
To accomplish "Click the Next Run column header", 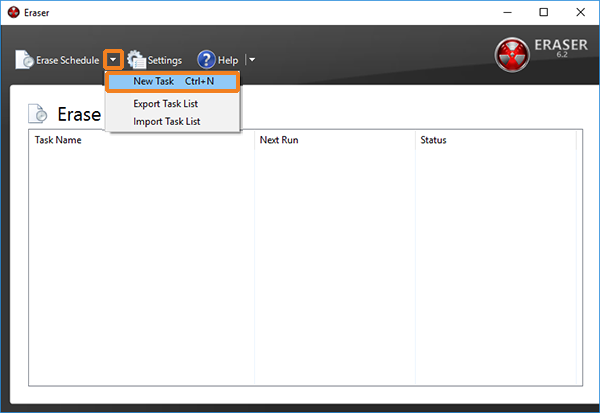I will [x=279, y=140].
